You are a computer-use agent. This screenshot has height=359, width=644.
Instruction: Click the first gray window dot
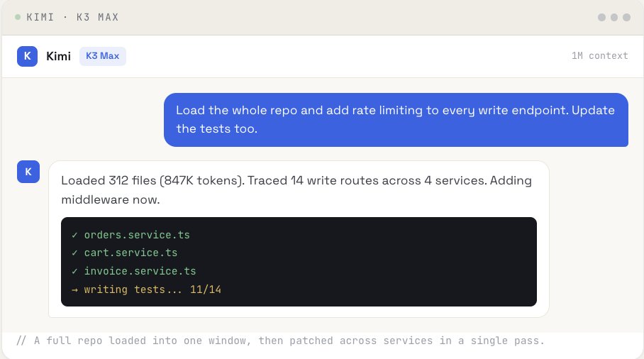tap(601, 17)
